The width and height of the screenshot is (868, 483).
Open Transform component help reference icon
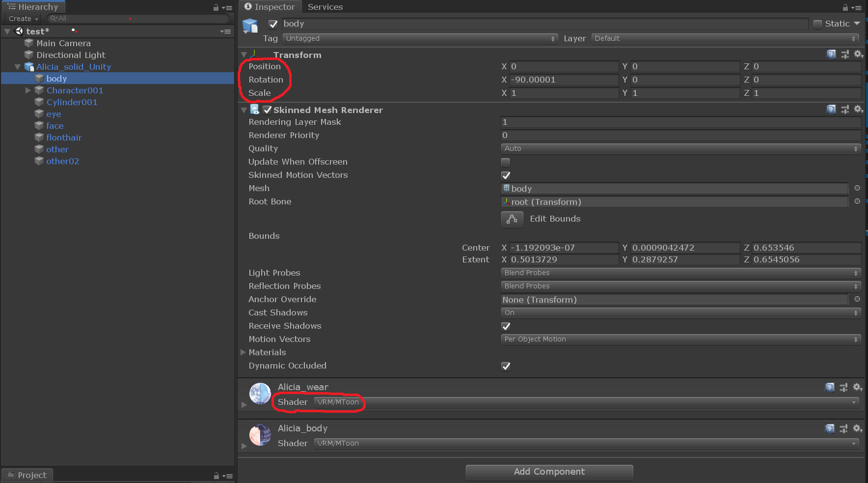pyautogui.click(x=831, y=55)
